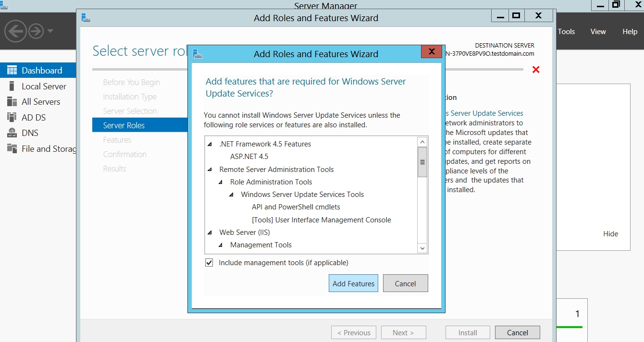Click the front dialog's title bar icon
The width and height of the screenshot is (644, 342).
click(x=197, y=54)
